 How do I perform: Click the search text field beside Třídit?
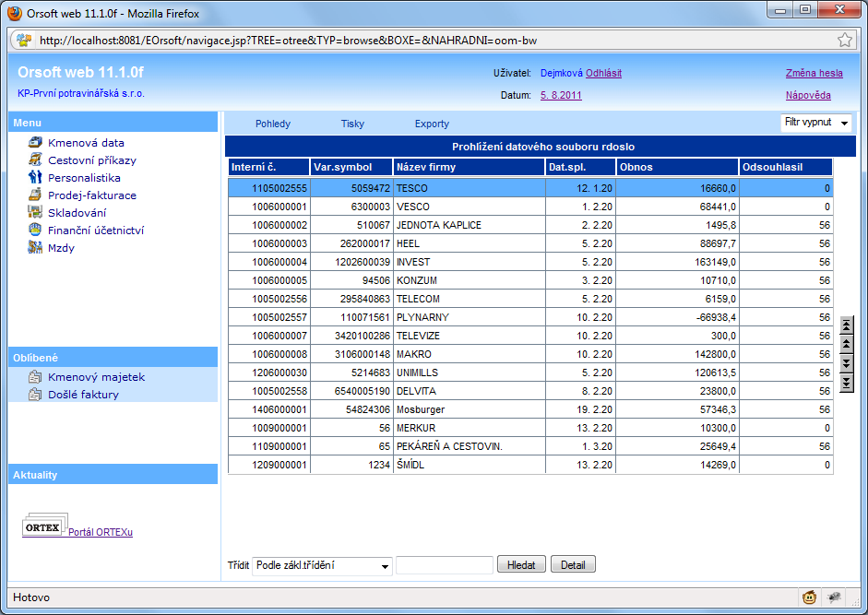(444, 565)
